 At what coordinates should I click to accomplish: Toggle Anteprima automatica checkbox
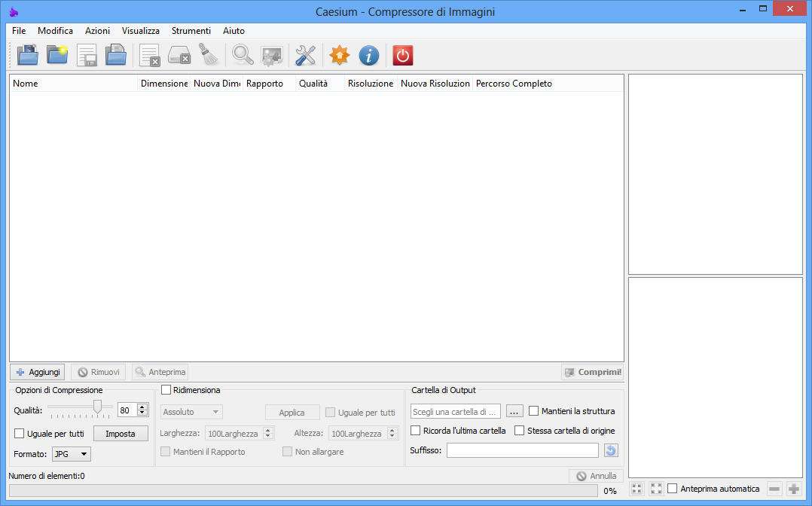click(x=673, y=489)
